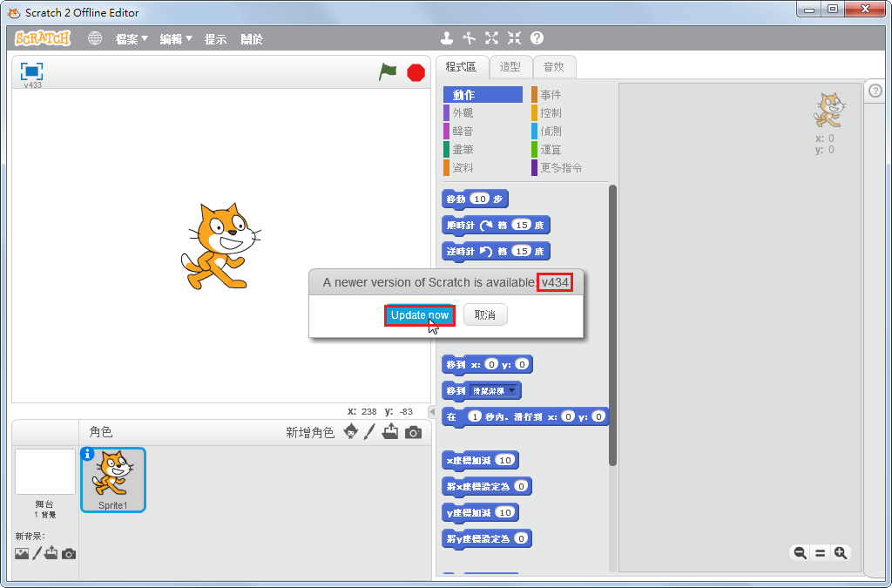892x588 pixels.
Task: Click the glide 1 秒內 block
Action: [525, 417]
